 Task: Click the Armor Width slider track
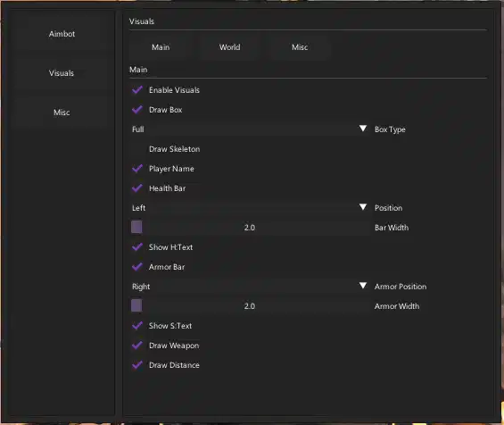click(x=251, y=306)
